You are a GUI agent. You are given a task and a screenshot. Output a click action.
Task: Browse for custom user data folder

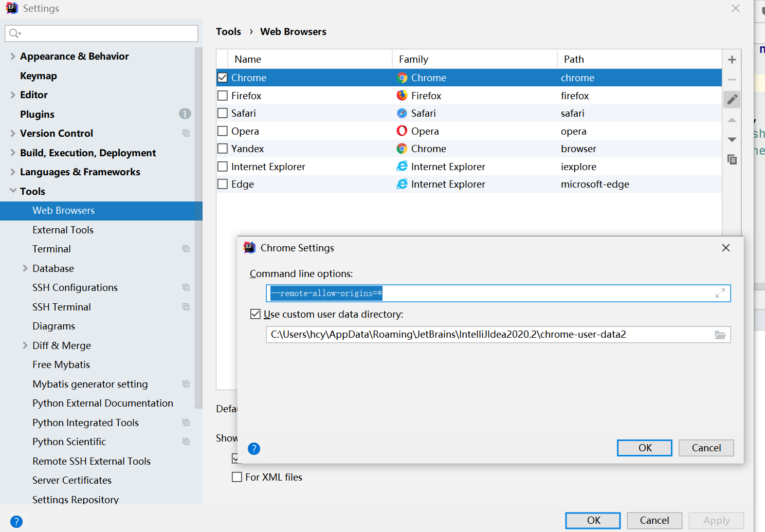pos(720,335)
